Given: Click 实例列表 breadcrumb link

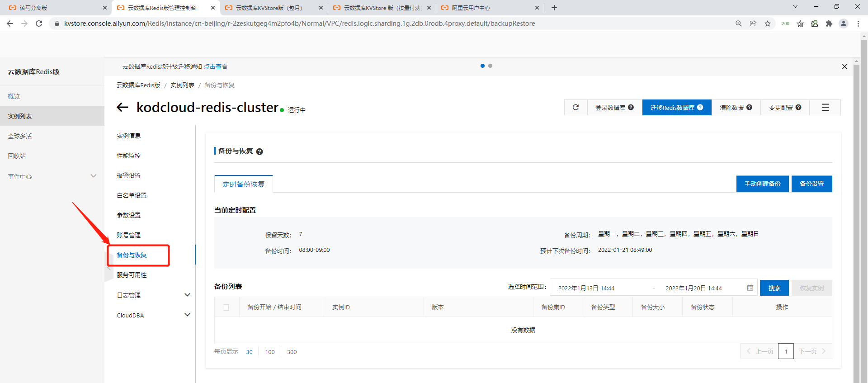Looking at the screenshot, I should pyautogui.click(x=182, y=85).
